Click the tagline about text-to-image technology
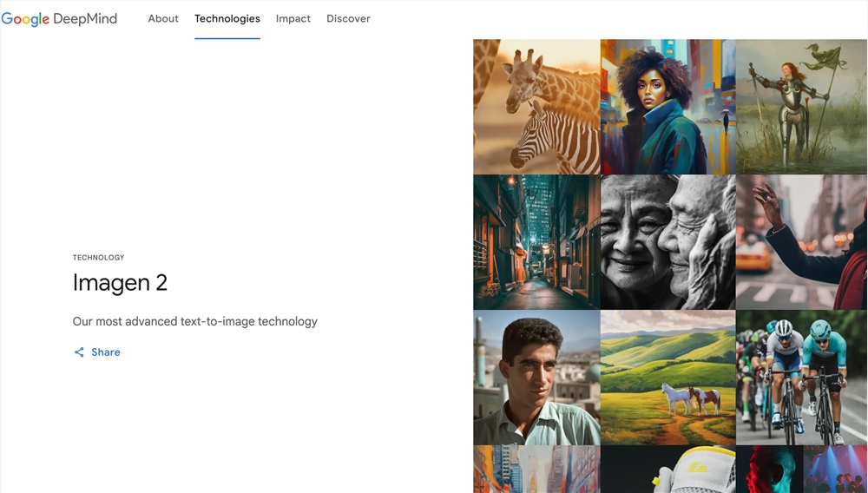This screenshot has height=493, width=868. [x=195, y=321]
